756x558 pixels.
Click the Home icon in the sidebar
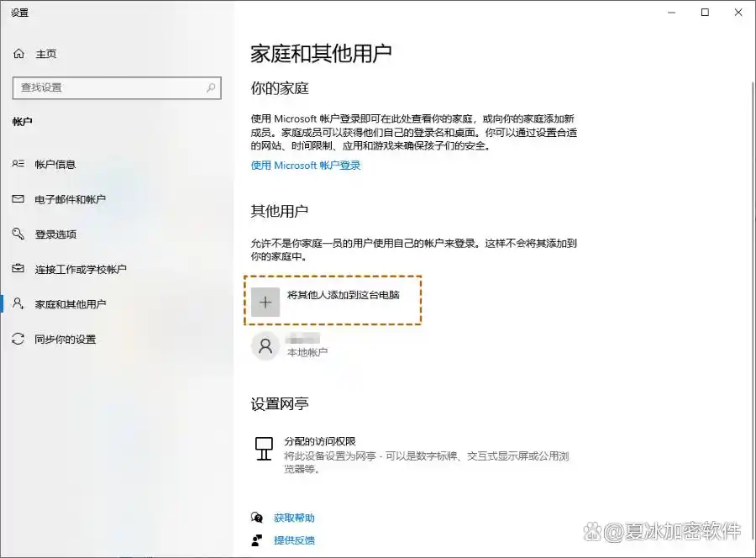pos(17,53)
